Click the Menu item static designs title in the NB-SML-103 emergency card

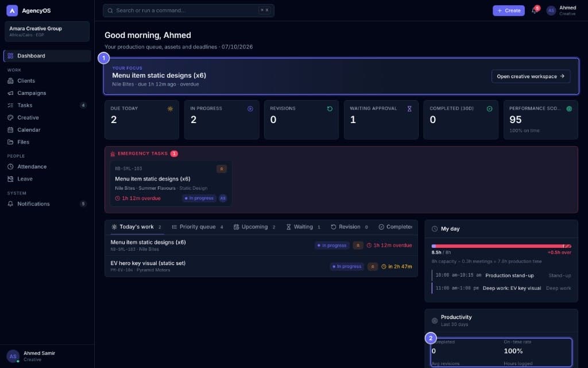tap(153, 179)
